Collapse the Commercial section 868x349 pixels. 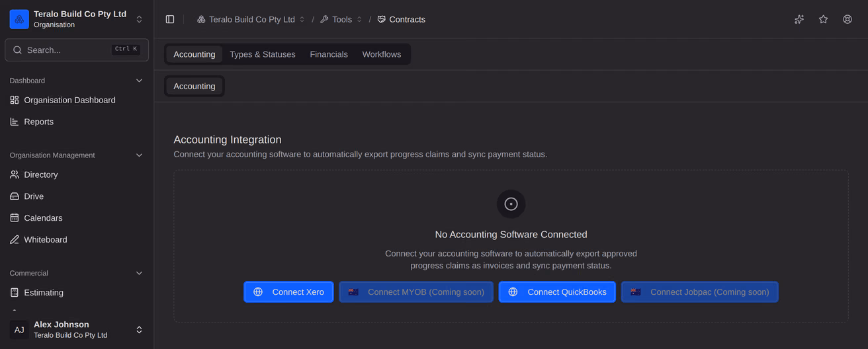click(x=139, y=273)
